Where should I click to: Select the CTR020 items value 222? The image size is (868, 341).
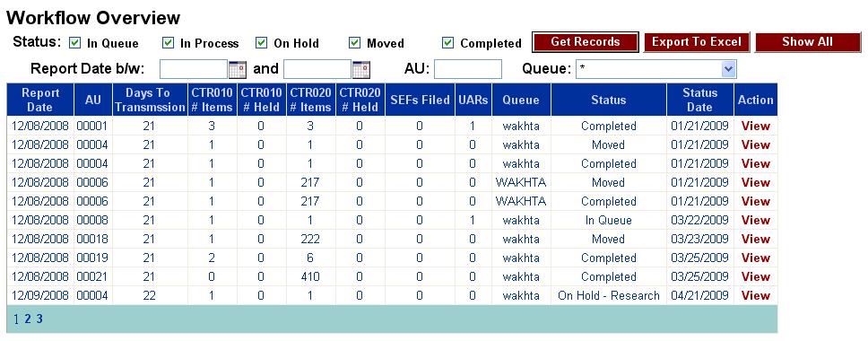pyautogui.click(x=310, y=239)
